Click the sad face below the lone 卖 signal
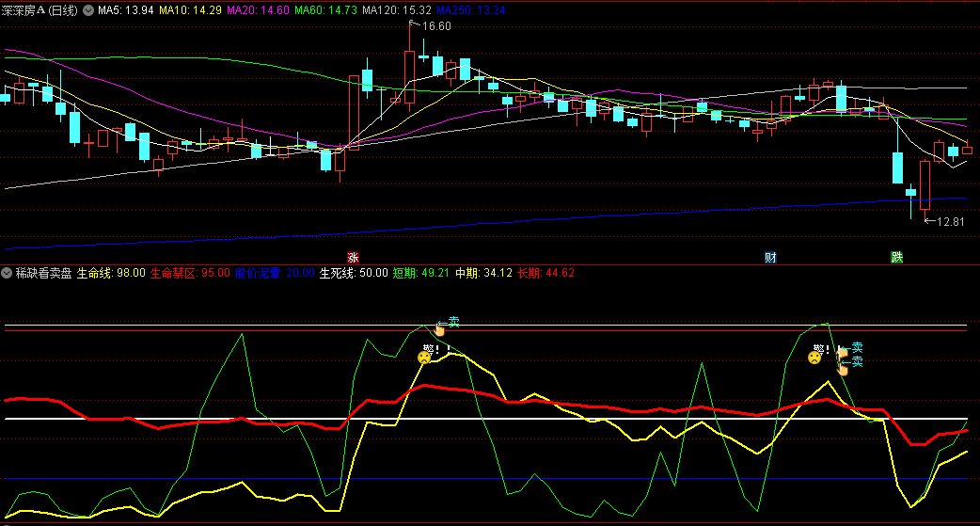The height and width of the screenshot is (526, 980). click(424, 358)
